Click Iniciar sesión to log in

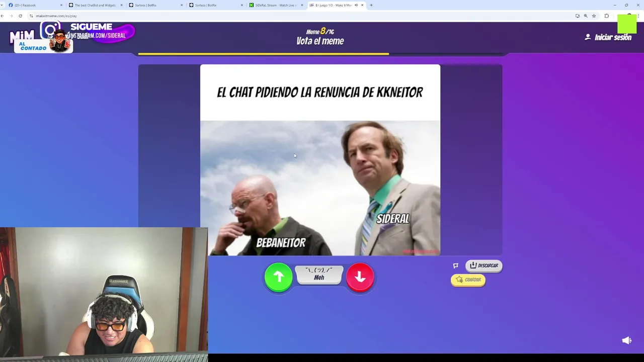(x=612, y=37)
